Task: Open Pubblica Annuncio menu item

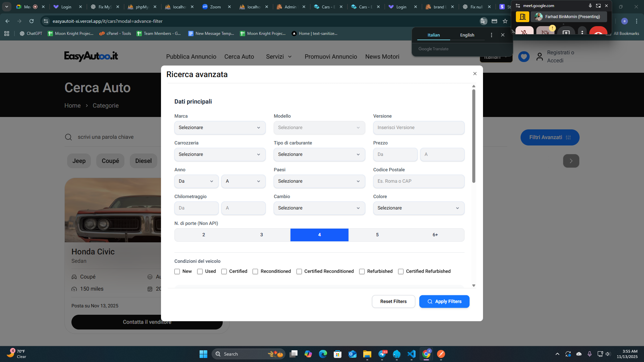Action: [x=191, y=57]
